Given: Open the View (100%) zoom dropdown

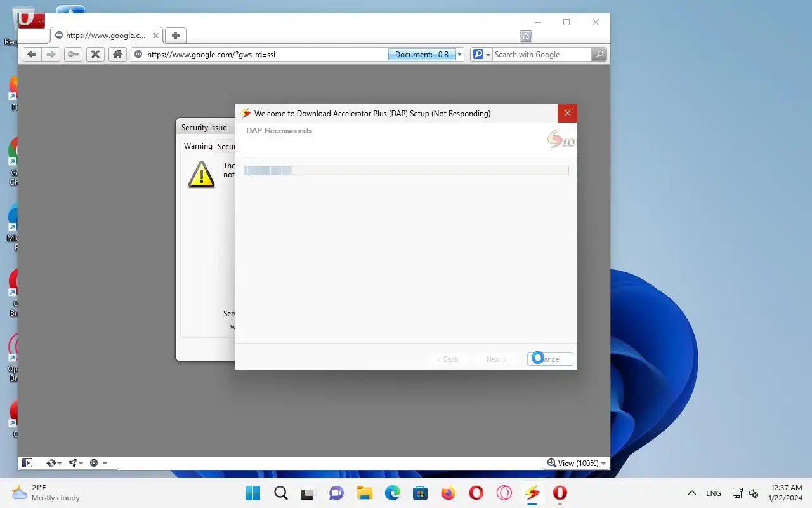Looking at the screenshot, I should coord(576,463).
